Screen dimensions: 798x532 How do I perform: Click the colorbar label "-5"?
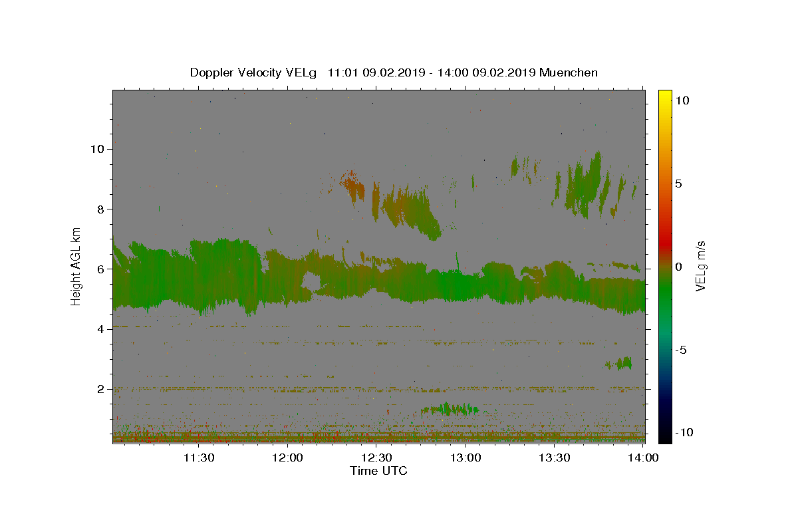pyautogui.click(x=681, y=350)
